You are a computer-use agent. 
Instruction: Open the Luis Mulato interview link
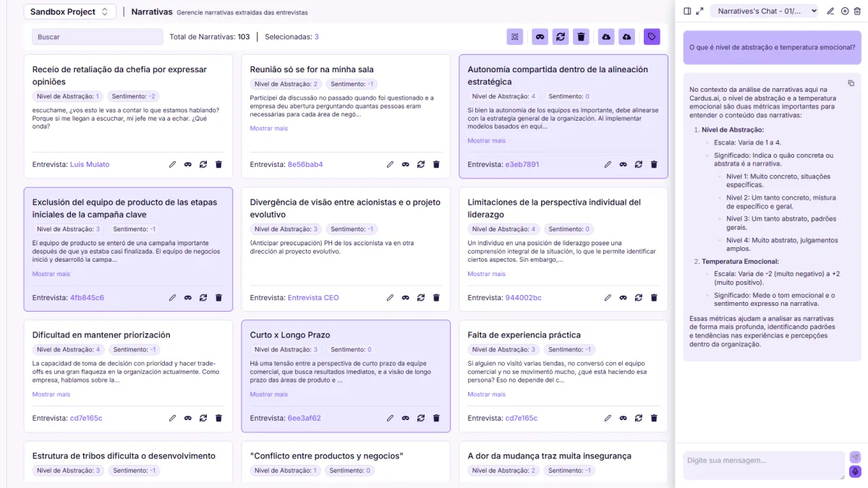90,164
